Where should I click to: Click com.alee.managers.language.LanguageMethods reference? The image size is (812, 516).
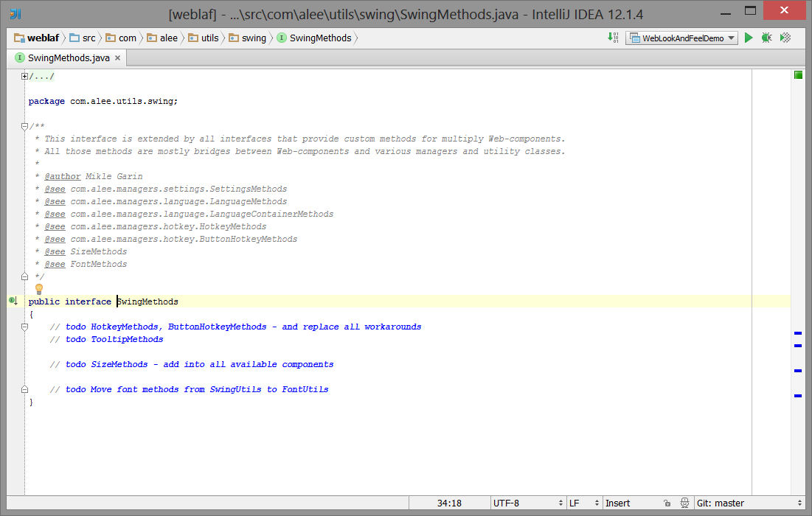(178, 201)
